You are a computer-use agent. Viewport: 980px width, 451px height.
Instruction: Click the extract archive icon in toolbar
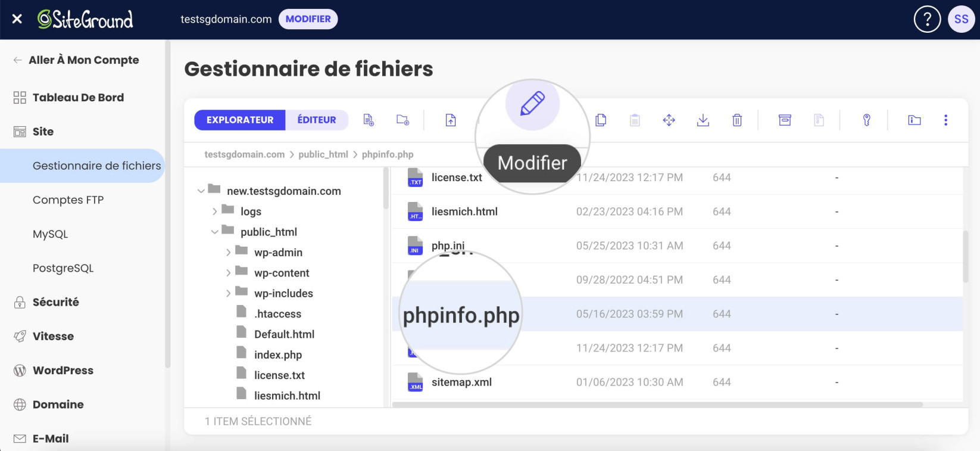[x=819, y=120]
